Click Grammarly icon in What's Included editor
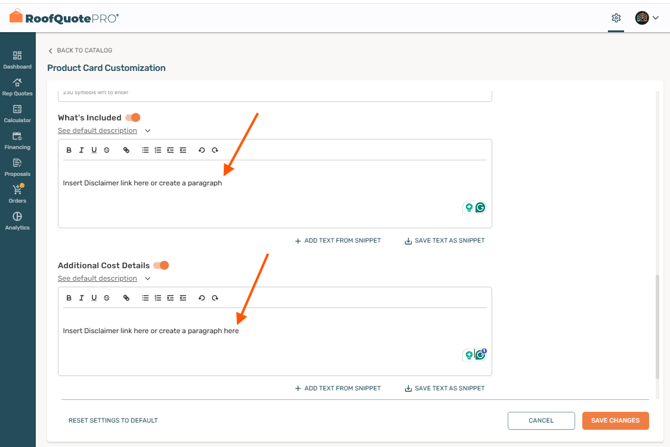 click(480, 207)
